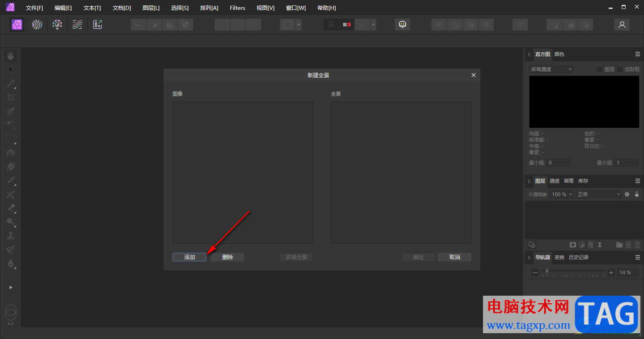Toggle the 图层 checkbox in histogram panel
644x339 pixels.
pos(600,69)
